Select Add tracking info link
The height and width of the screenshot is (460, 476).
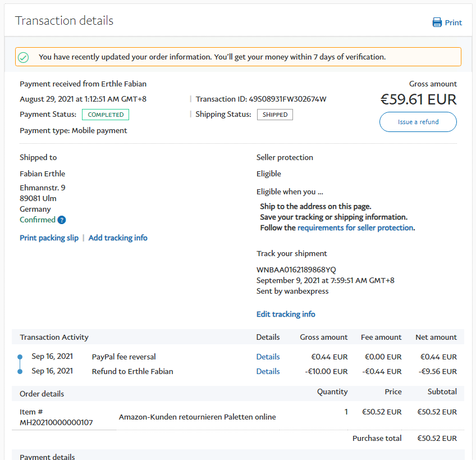click(118, 238)
